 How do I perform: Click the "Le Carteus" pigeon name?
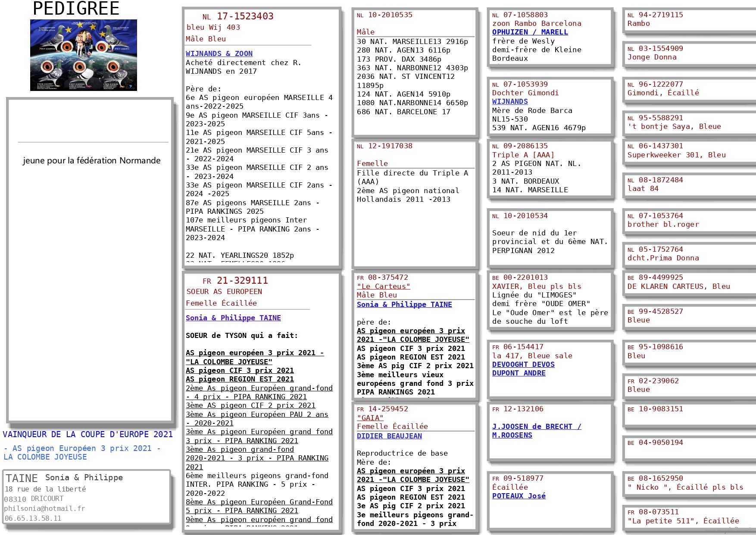point(383,286)
